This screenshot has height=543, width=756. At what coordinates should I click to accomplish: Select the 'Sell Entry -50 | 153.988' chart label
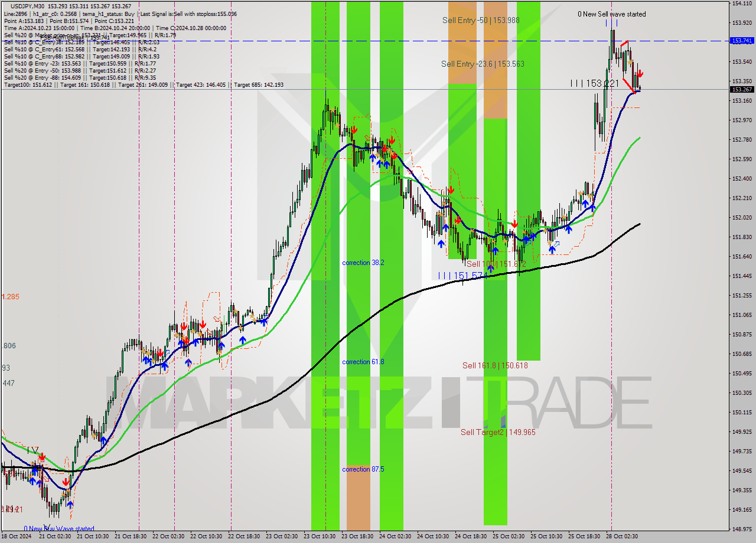coord(481,20)
